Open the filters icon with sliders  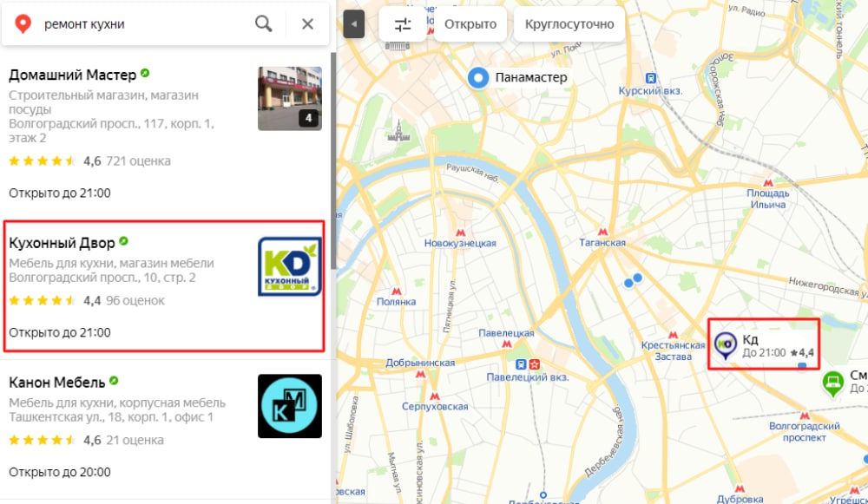(401, 24)
